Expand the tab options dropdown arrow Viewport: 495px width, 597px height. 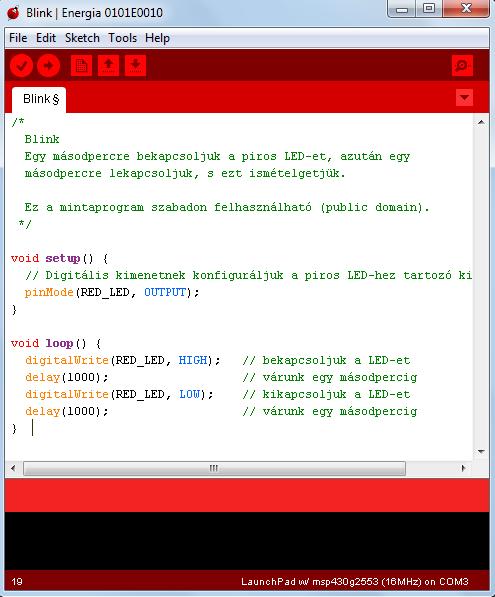point(464,97)
